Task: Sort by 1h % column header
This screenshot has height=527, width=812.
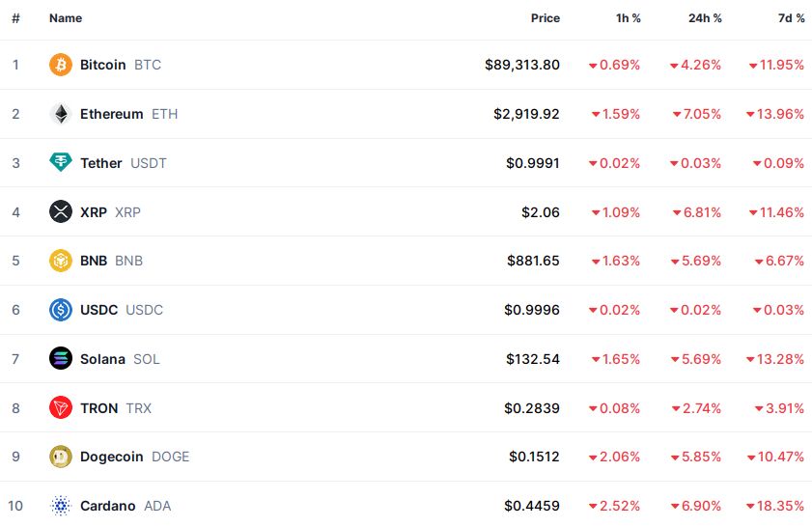Action: [x=628, y=18]
